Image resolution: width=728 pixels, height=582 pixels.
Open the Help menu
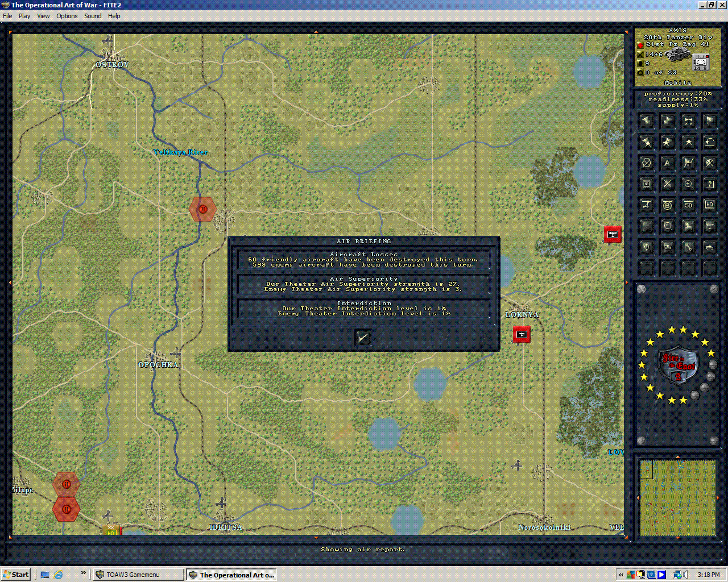click(114, 16)
